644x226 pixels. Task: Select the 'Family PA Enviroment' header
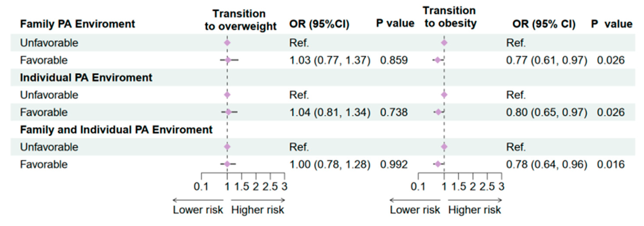click(x=78, y=24)
